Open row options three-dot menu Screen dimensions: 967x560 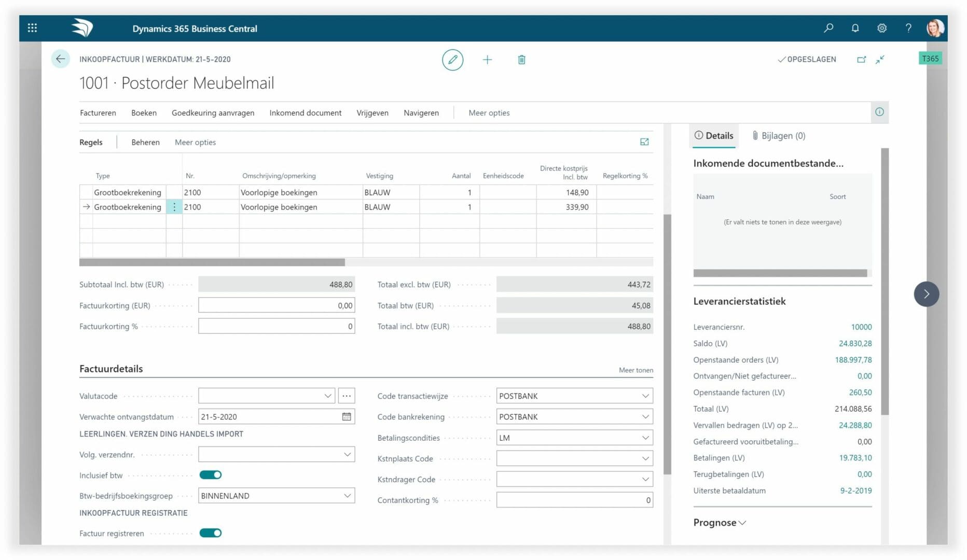coord(174,207)
